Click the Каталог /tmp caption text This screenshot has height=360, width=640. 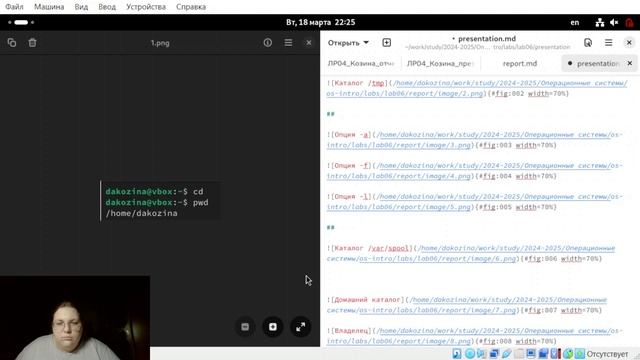pos(360,83)
